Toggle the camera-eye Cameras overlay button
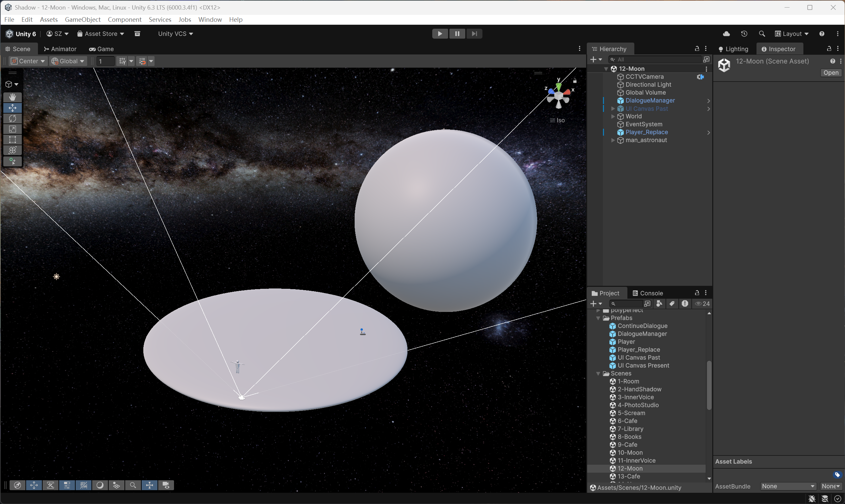The image size is (845, 504). (x=166, y=485)
